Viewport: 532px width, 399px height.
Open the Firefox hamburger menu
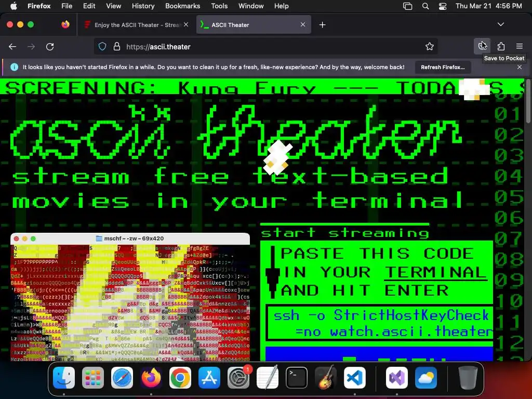pyautogui.click(x=520, y=46)
